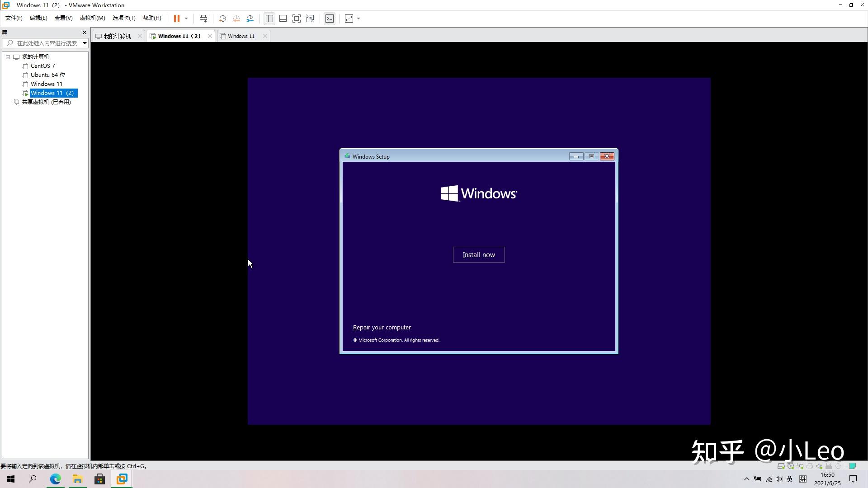Select CentOS 7 virtual machine

(x=43, y=66)
